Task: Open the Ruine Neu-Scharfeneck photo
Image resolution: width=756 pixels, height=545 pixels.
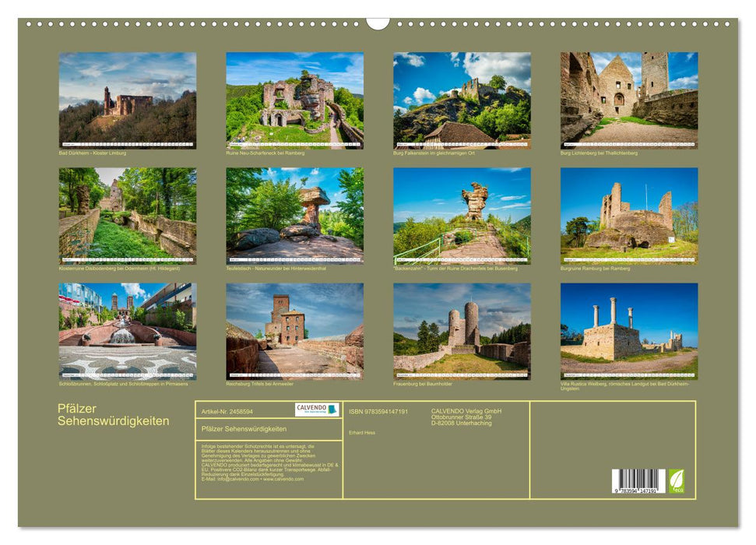Action: tap(294, 100)
